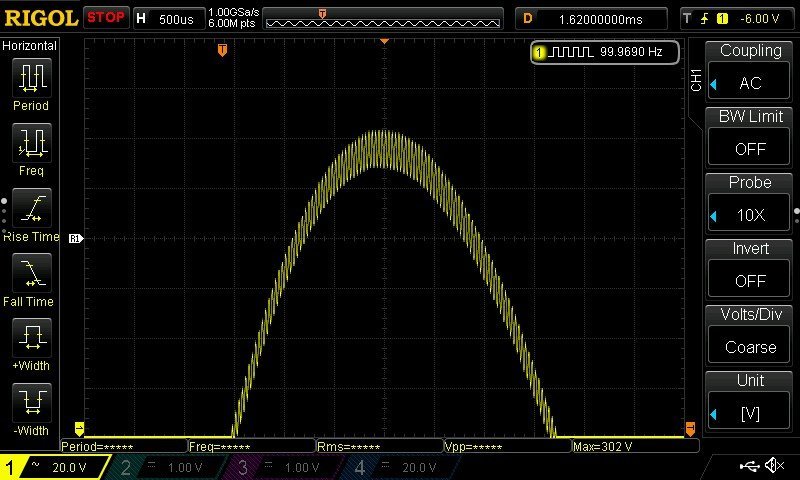Click the USB status icon
Viewport: 800px width, 480px height.
point(748,466)
